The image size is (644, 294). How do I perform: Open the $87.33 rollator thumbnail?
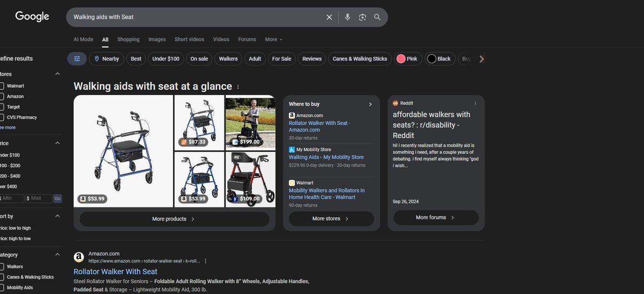(199, 123)
